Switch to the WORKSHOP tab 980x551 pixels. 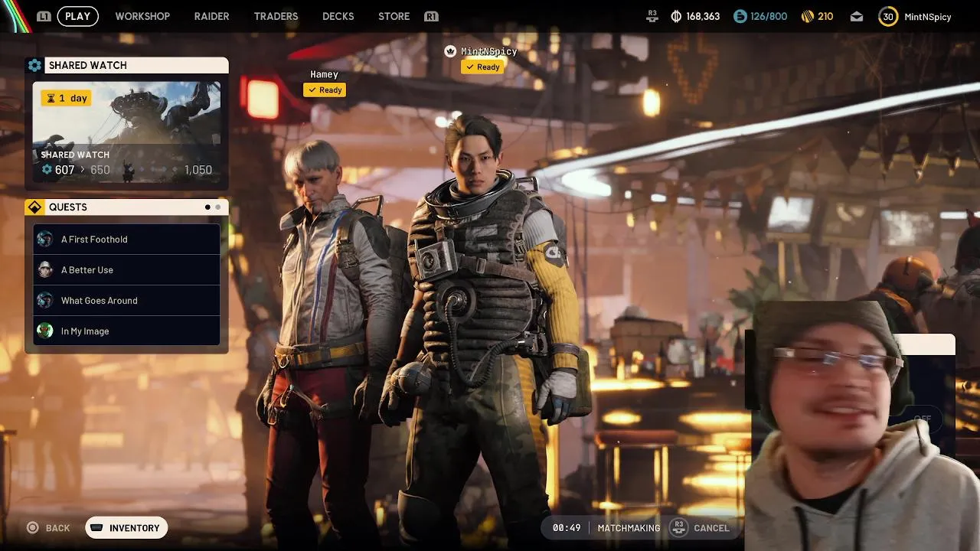click(x=142, y=16)
